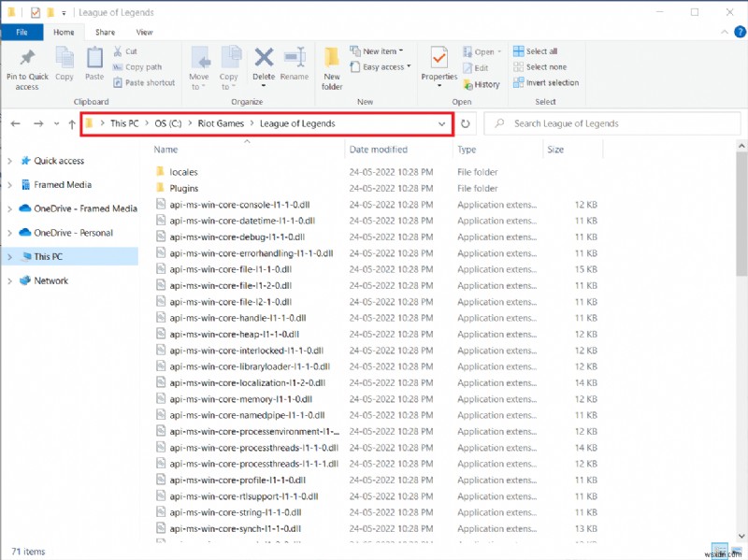Open Properties from the ribbon
The height and width of the screenshot is (560, 748).
click(x=439, y=66)
